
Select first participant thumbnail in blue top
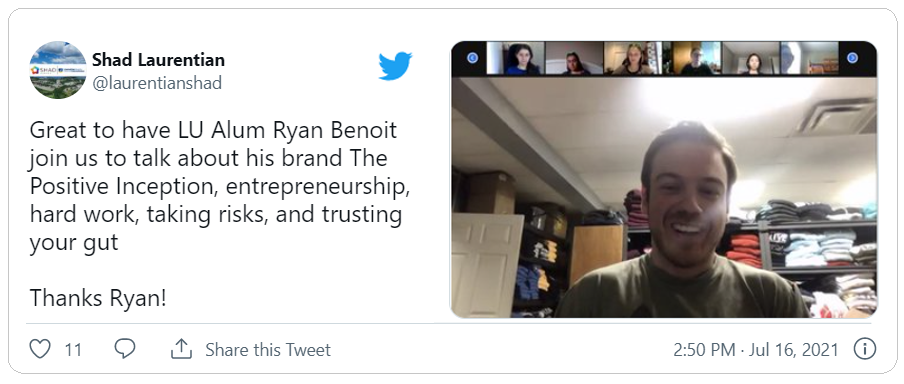click(515, 58)
